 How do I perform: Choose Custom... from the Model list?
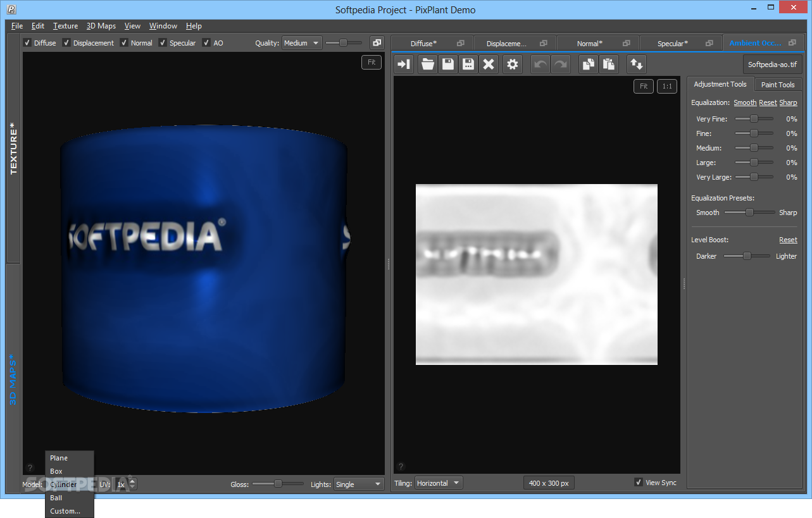click(70, 511)
